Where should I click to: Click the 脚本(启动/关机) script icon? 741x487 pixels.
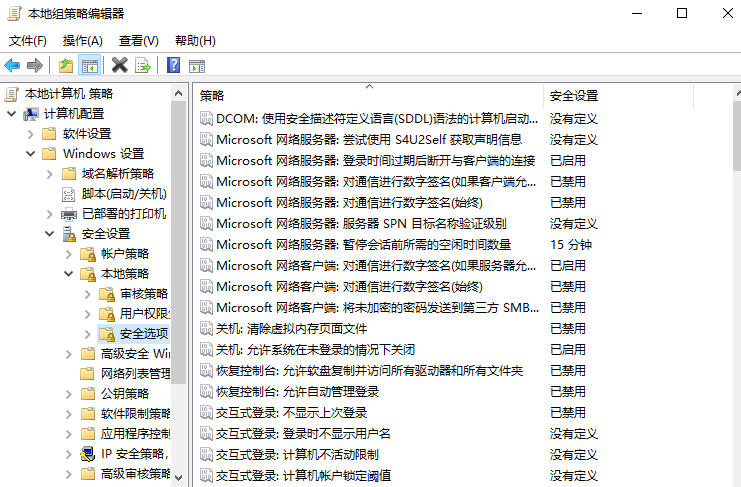coord(69,194)
